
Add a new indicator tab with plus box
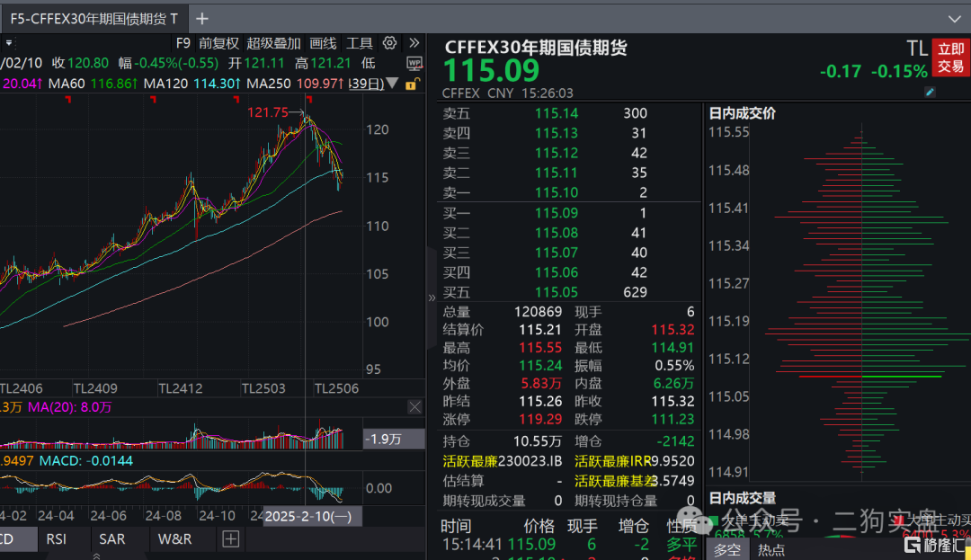230,539
